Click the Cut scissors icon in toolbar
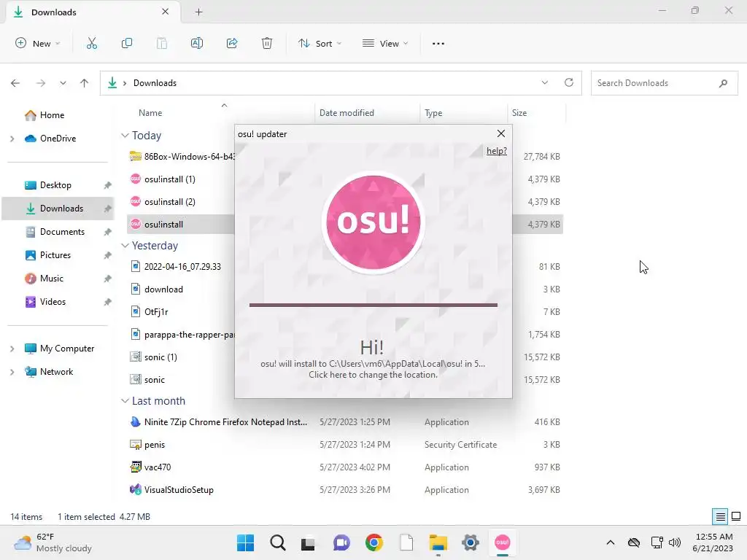This screenshot has height=560, width=747. click(91, 43)
